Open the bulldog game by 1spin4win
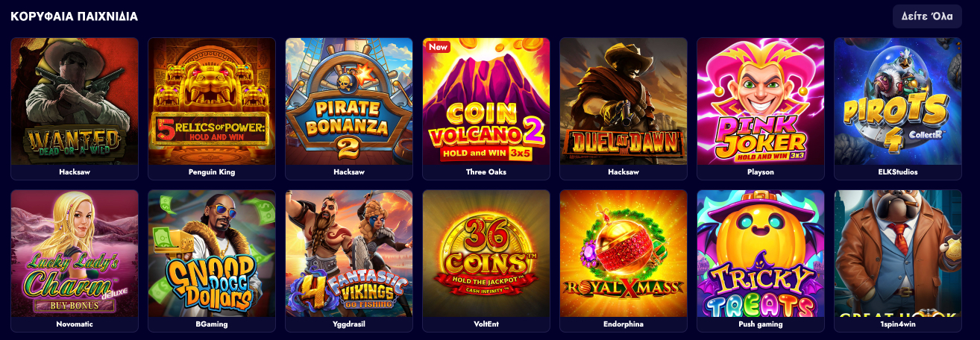Screen dimensions: 980x340 (898, 254)
